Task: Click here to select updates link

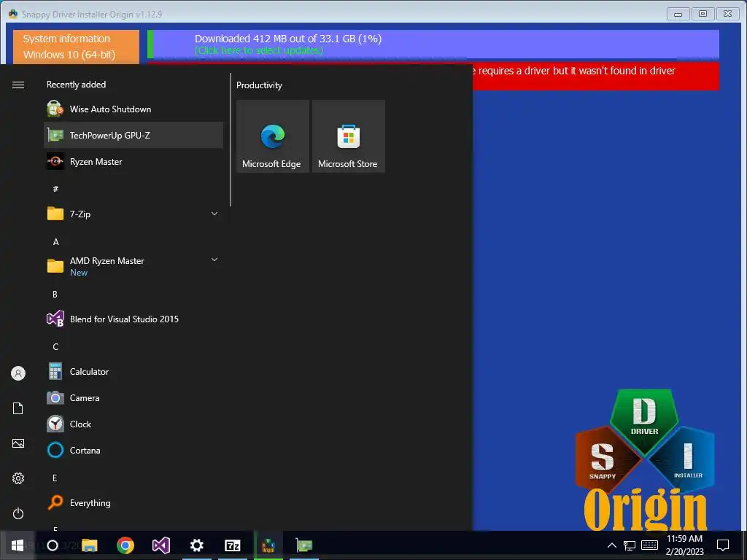Action: (259, 50)
